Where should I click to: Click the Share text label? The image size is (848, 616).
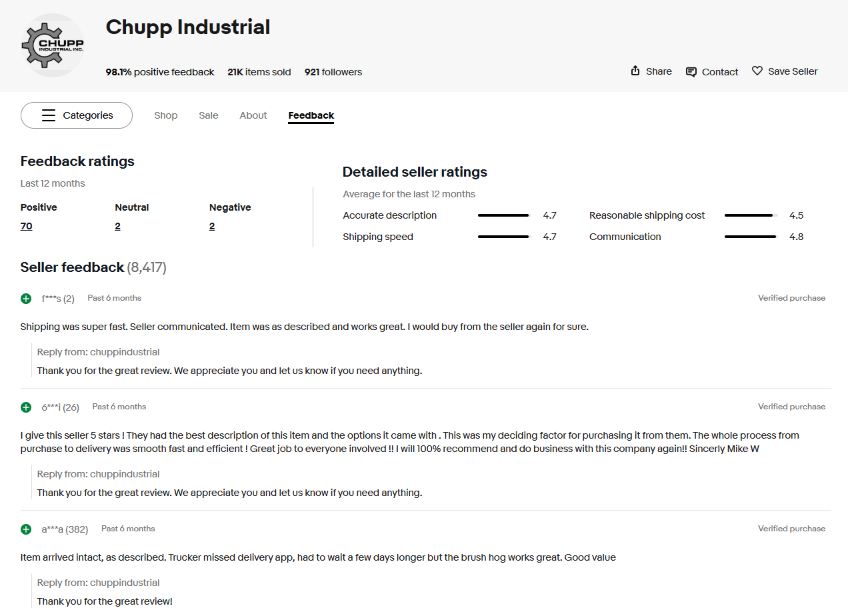659,71
